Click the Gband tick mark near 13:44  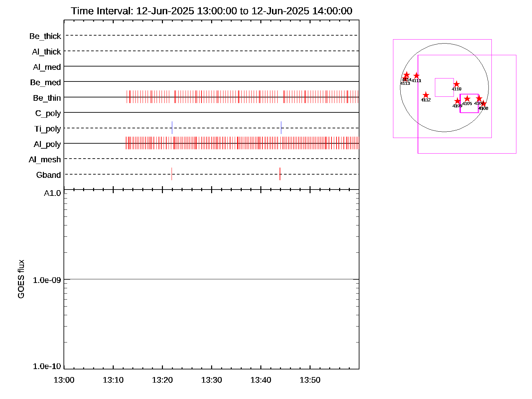pos(280,174)
